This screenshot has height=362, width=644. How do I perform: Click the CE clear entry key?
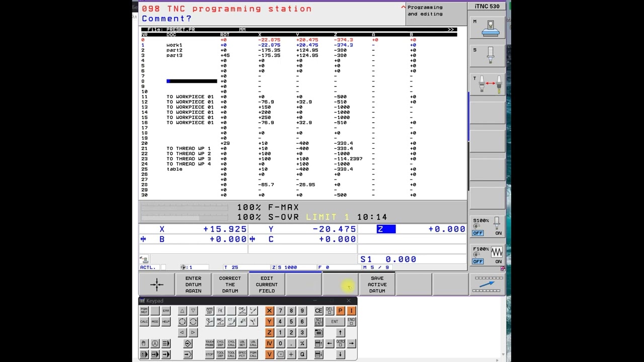(x=318, y=311)
